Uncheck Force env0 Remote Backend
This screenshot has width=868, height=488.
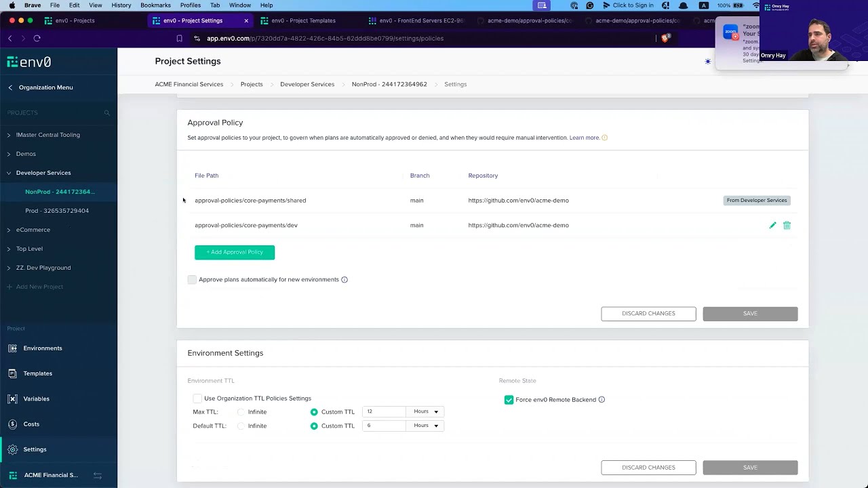(509, 400)
